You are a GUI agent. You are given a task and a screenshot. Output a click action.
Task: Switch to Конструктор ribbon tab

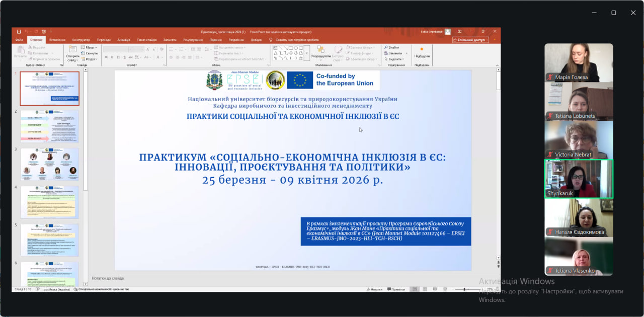(x=81, y=40)
